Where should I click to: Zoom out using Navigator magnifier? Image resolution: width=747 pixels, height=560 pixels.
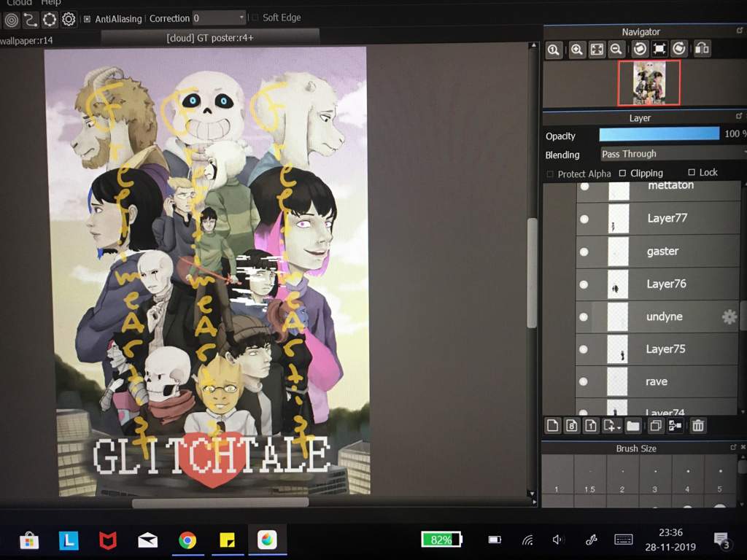pos(616,49)
